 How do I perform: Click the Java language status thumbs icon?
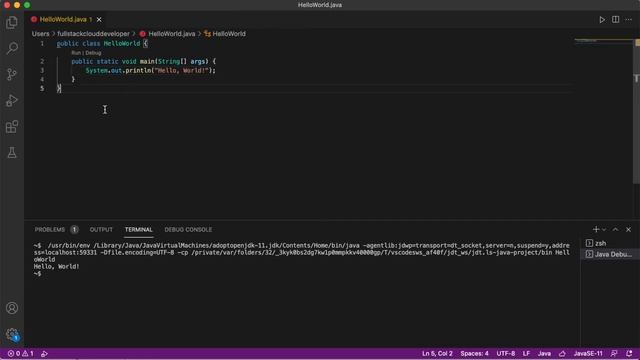tap(562, 353)
